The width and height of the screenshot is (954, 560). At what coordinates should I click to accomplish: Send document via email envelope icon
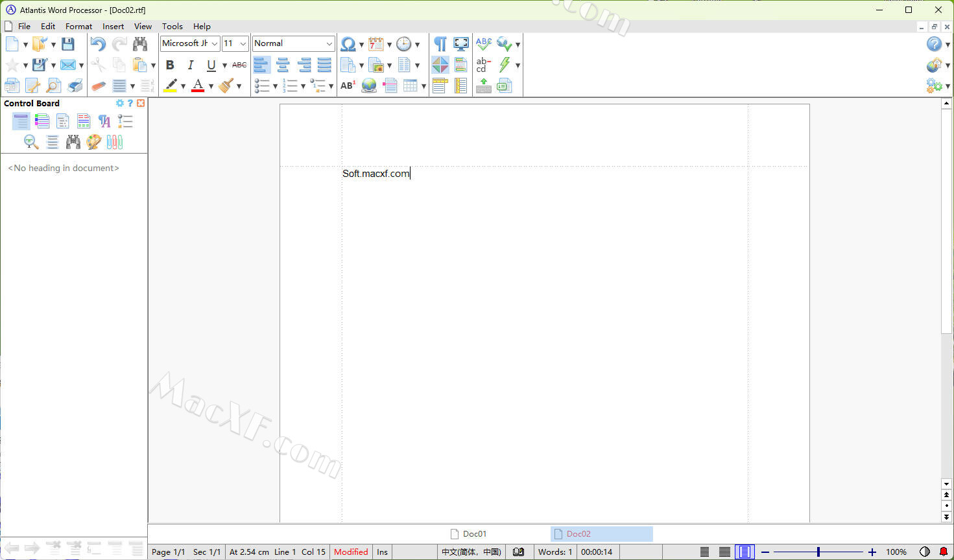point(67,65)
